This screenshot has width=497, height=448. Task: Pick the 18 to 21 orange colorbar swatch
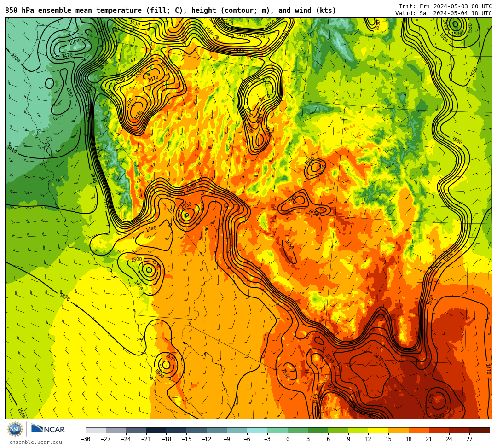coord(419,430)
